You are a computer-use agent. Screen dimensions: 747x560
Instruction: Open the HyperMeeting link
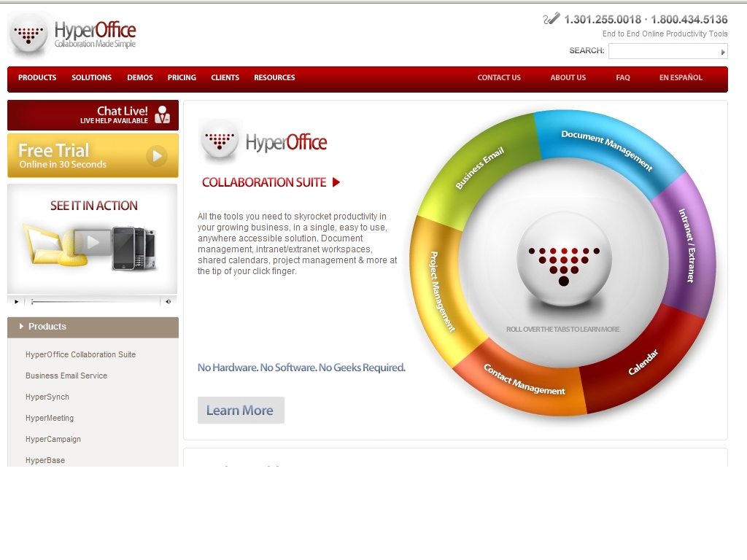coord(50,418)
